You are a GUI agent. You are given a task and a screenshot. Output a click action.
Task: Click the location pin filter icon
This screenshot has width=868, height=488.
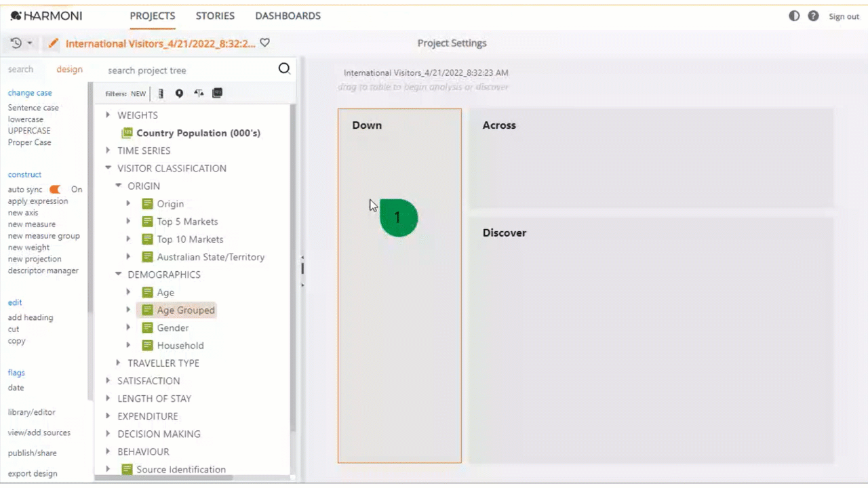click(x=179, y=94)
